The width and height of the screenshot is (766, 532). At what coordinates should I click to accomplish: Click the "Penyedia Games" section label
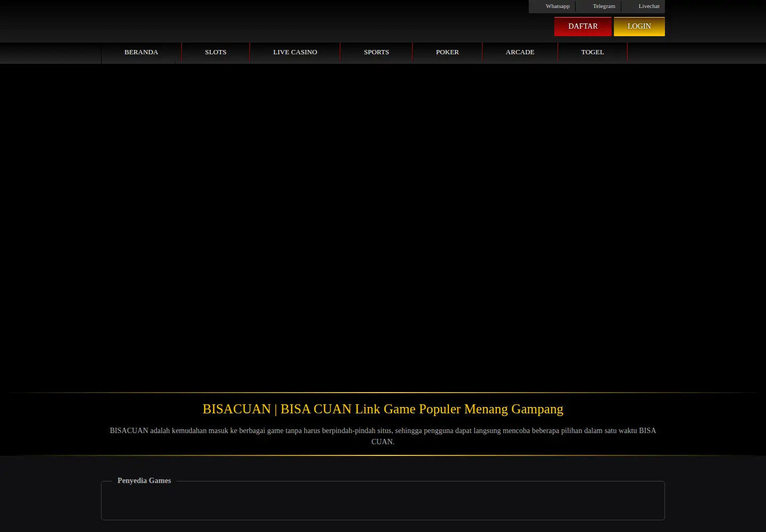144,481
